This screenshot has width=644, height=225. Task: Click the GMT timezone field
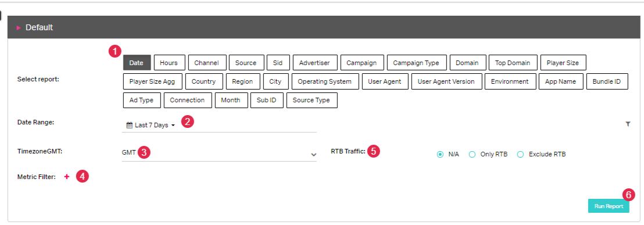[219, 153]
